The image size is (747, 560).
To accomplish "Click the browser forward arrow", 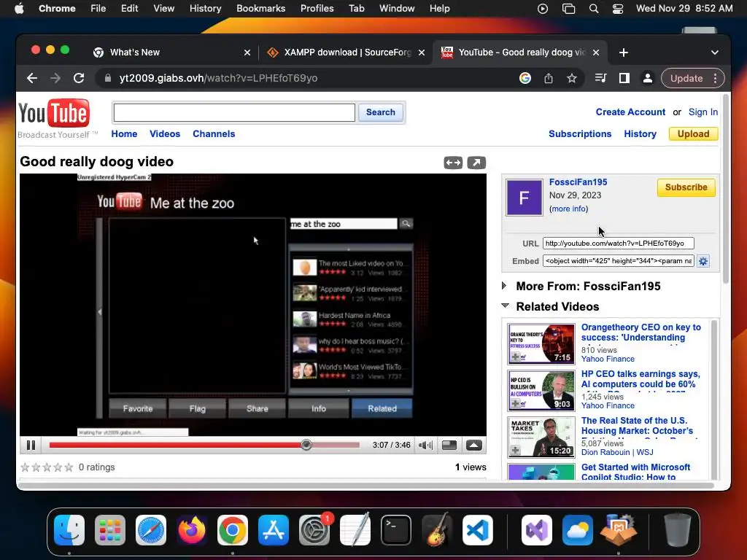I will pyautogui.click(x=55, y=78).
